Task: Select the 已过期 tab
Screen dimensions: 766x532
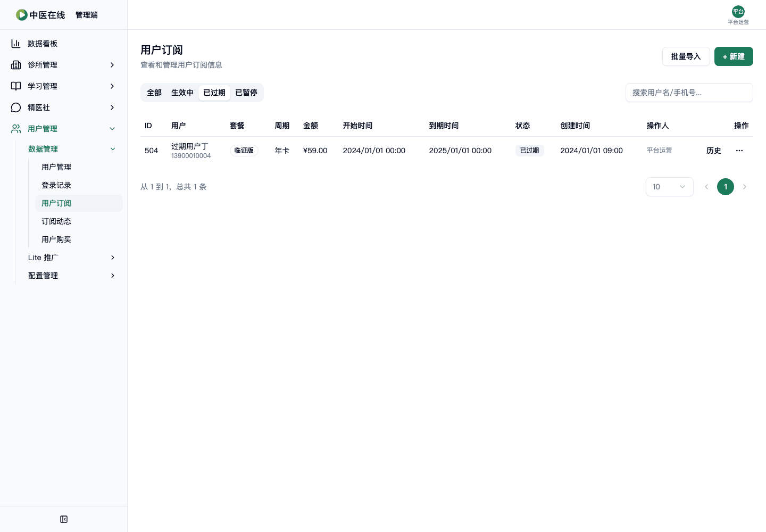Action: [214, 93]
